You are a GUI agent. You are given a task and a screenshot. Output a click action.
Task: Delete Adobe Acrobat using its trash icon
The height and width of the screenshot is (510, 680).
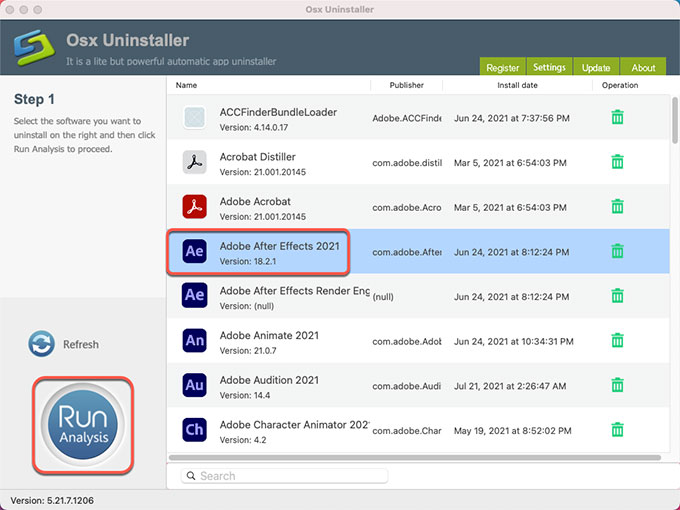[x=617, y=206]
